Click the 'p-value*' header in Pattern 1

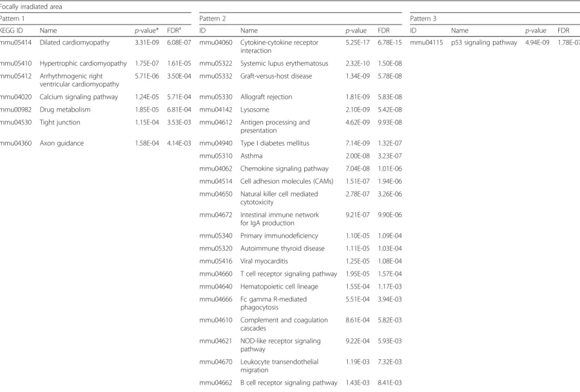coord(146,31)
